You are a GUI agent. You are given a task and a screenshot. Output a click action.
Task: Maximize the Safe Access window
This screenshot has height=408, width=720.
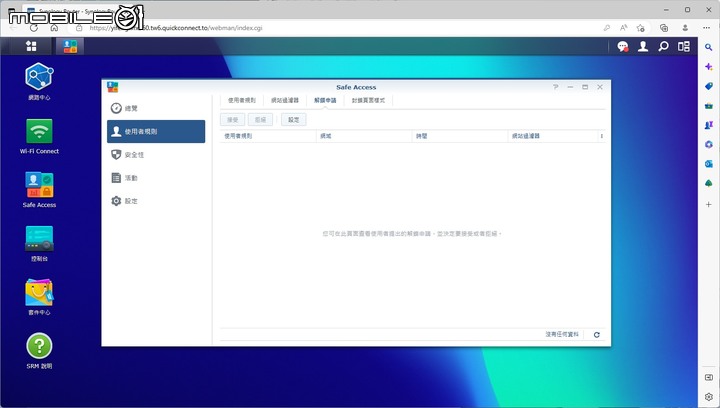[x=585, y=87]
